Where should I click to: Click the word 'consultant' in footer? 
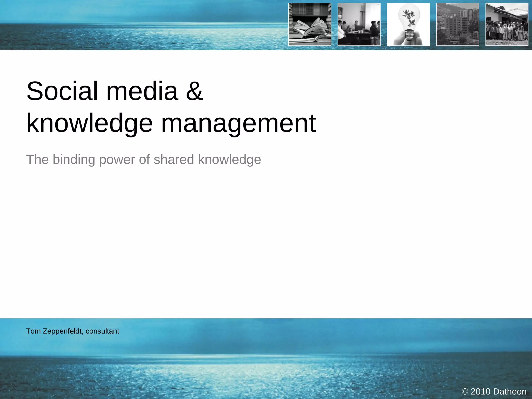(102, 331)
